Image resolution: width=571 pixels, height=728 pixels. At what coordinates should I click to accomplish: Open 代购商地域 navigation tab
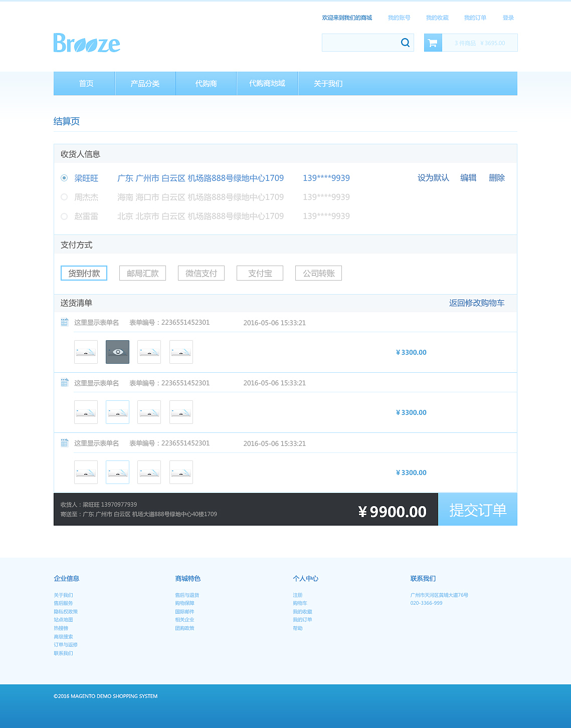click(x=267, y=83)
